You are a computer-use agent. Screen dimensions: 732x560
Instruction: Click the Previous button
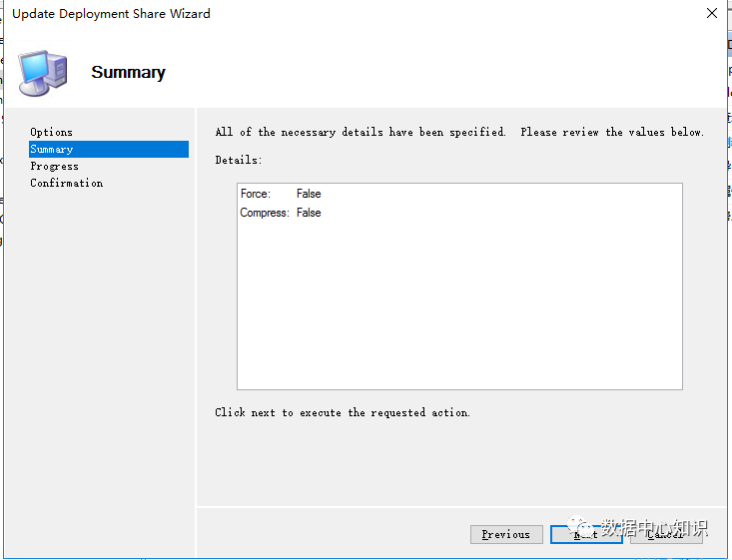[506, 534]
